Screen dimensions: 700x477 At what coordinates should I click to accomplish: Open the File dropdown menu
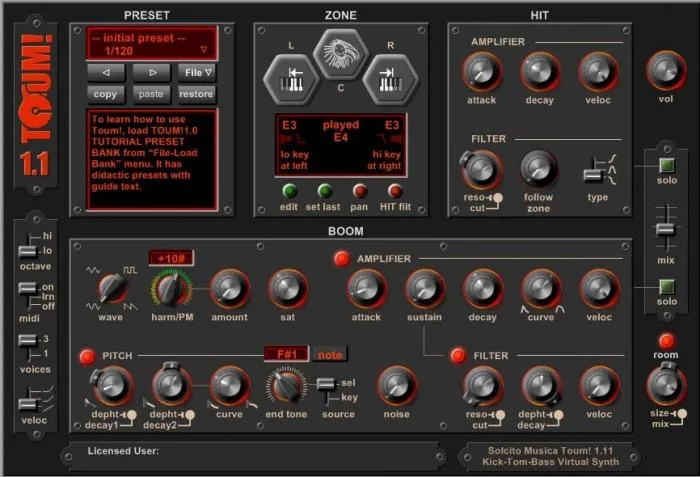(x=198, y=72)
